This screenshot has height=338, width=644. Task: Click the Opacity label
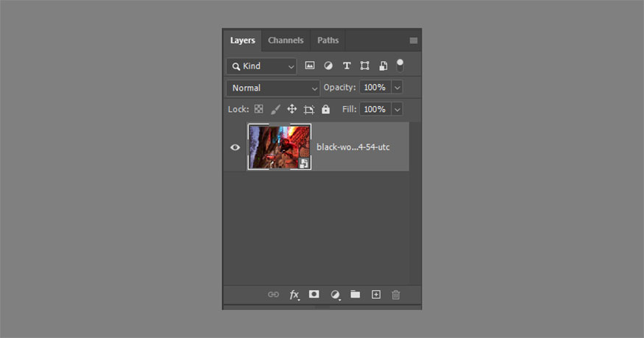click(x=339, y=88)
